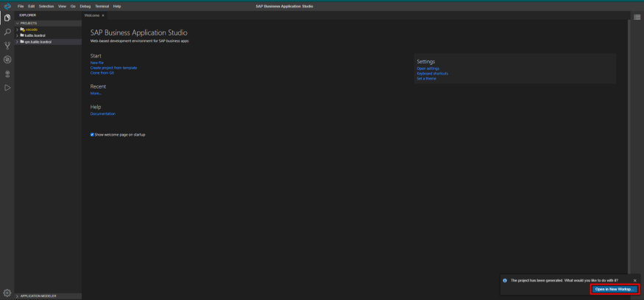Select the kalite.kontrol folder name
This screenshot has height=300, width=644.
[x=35, y=35]
